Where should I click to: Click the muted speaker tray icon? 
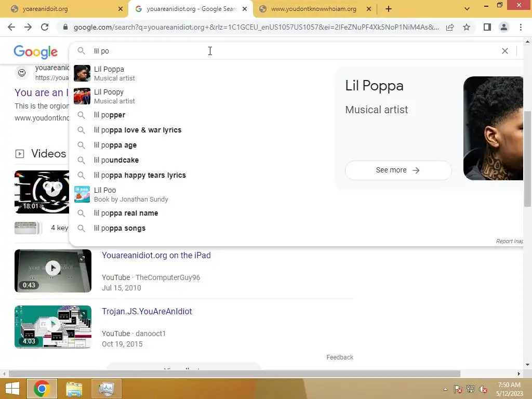pos(483,389)
